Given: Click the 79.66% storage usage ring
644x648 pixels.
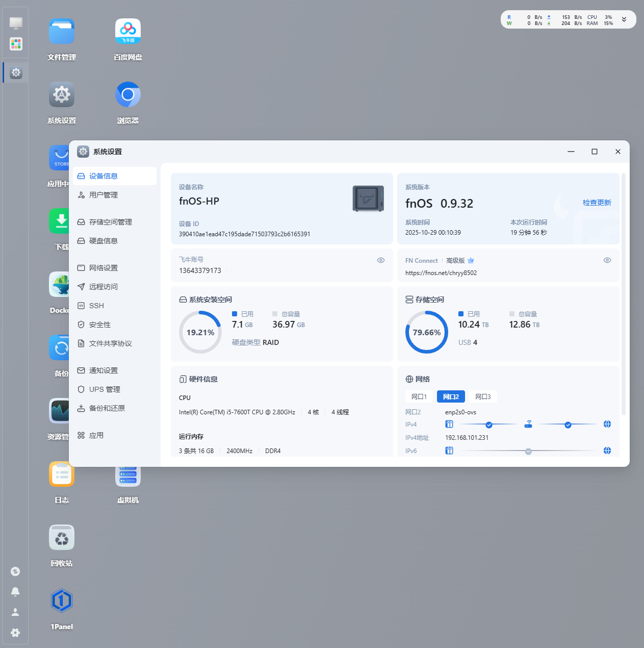Looking at the screenshot, I should (427, 332).
